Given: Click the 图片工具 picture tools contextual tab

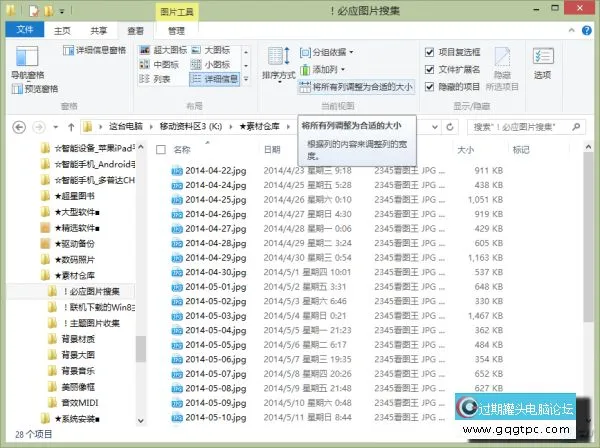Looking at the screenshot, I should coord(176,12).
